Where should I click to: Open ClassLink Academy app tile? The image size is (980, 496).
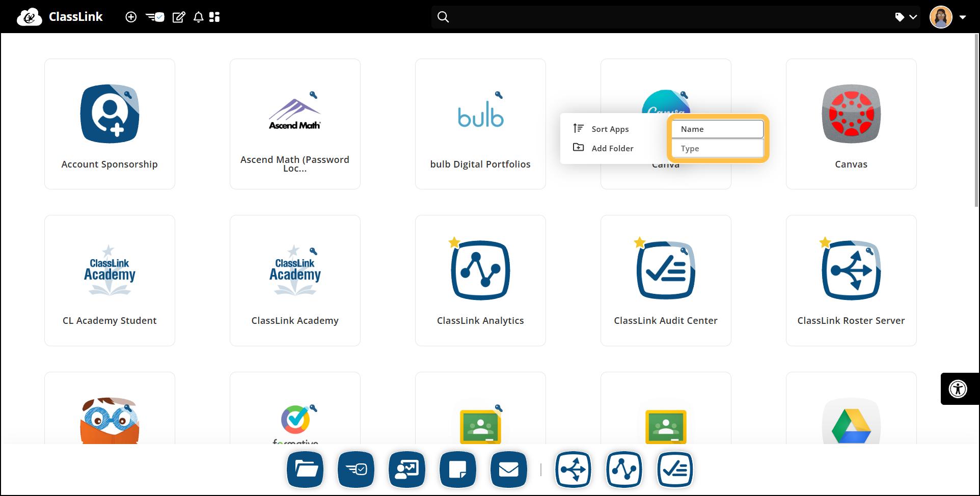tap(295, 281)
